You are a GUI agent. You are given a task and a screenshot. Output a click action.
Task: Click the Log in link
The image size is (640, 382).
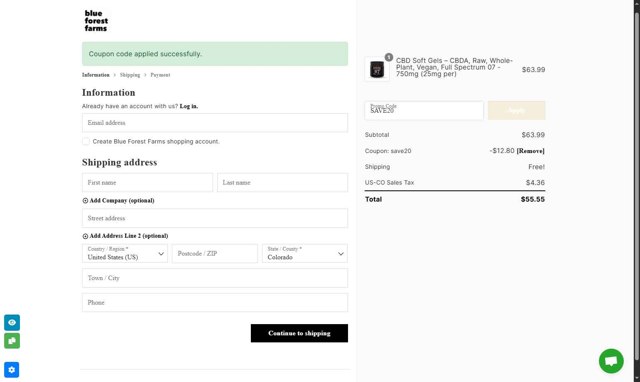coord(189,106)
